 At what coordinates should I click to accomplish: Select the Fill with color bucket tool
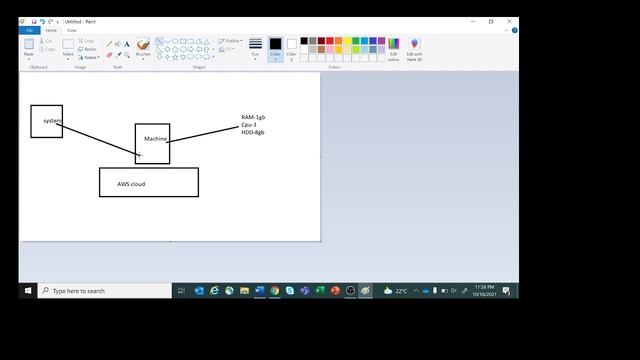click(x=118, y=44)
